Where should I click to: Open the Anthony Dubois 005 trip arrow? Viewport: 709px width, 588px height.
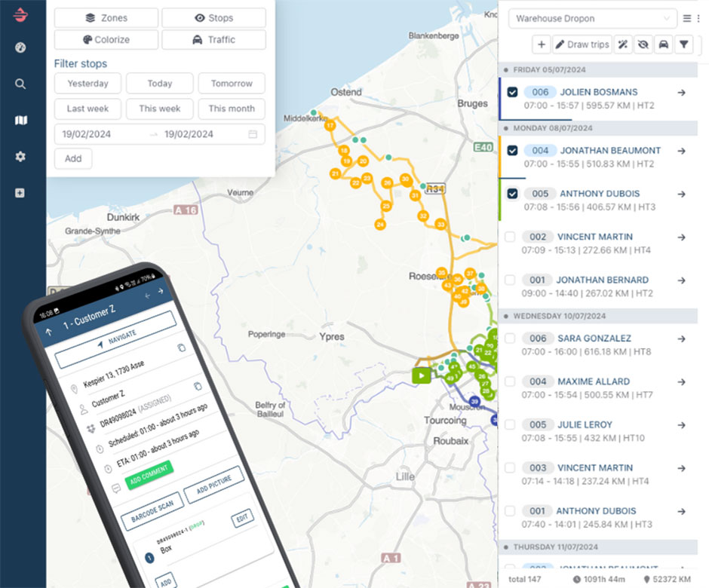click(681, 194)
